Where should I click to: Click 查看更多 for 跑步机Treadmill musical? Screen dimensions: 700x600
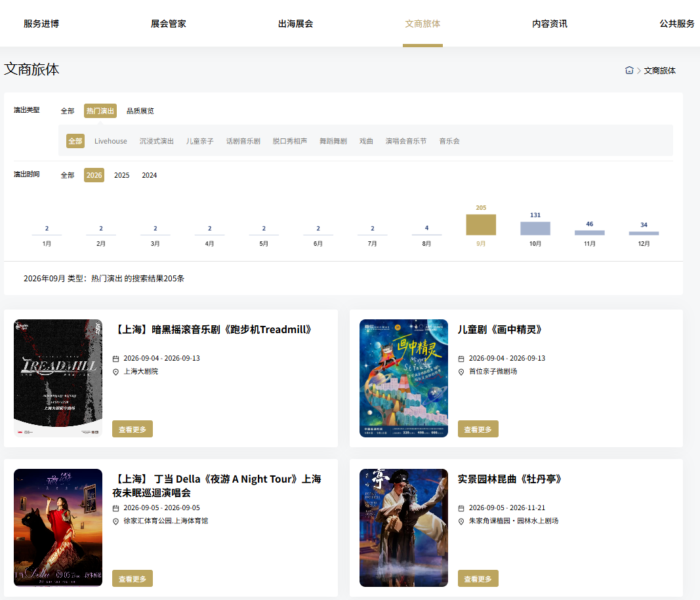pyautogui.click(x=133, y=429)
